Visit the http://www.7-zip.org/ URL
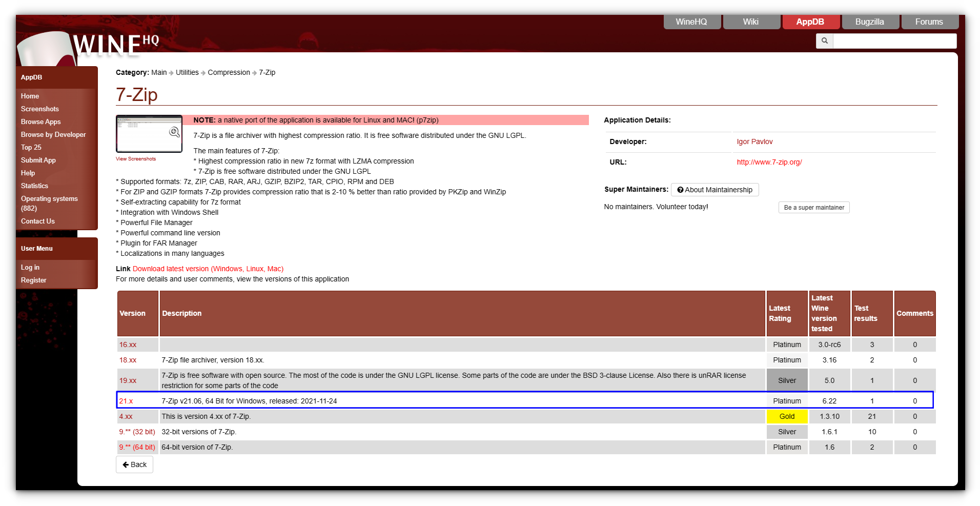 [769, 162]
